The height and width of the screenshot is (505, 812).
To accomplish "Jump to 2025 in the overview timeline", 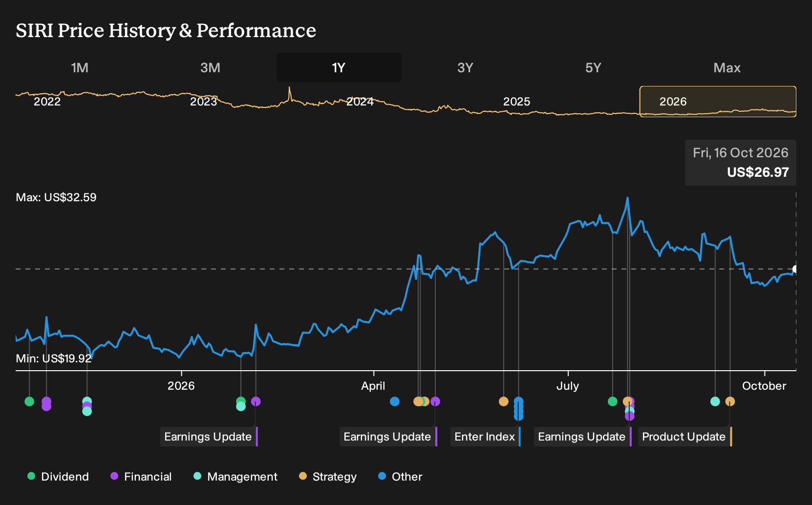I will point(516,102).
